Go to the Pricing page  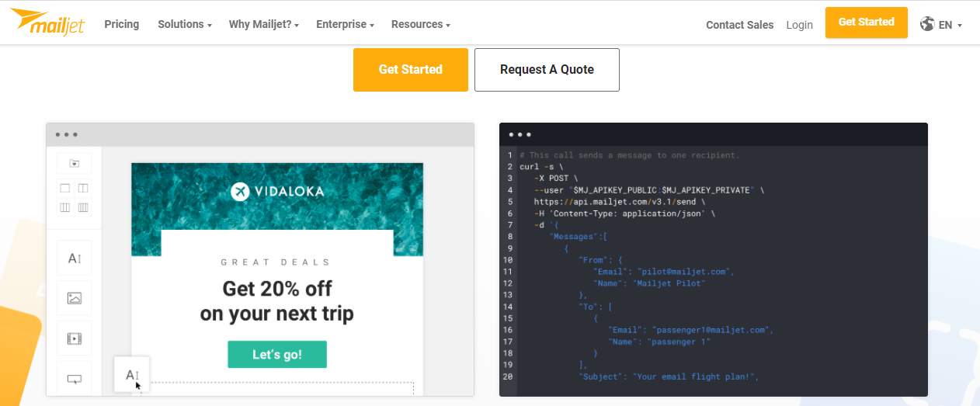122,24
